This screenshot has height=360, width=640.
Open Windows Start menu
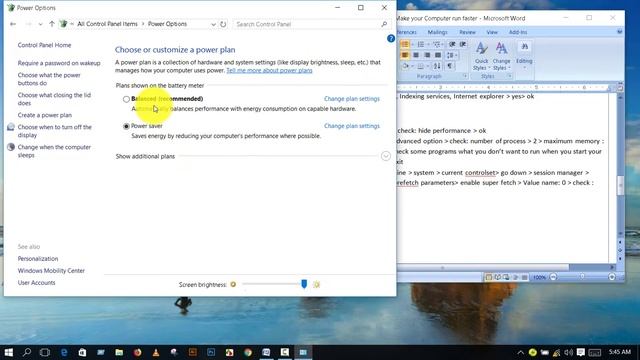click(x=9, y=352)
